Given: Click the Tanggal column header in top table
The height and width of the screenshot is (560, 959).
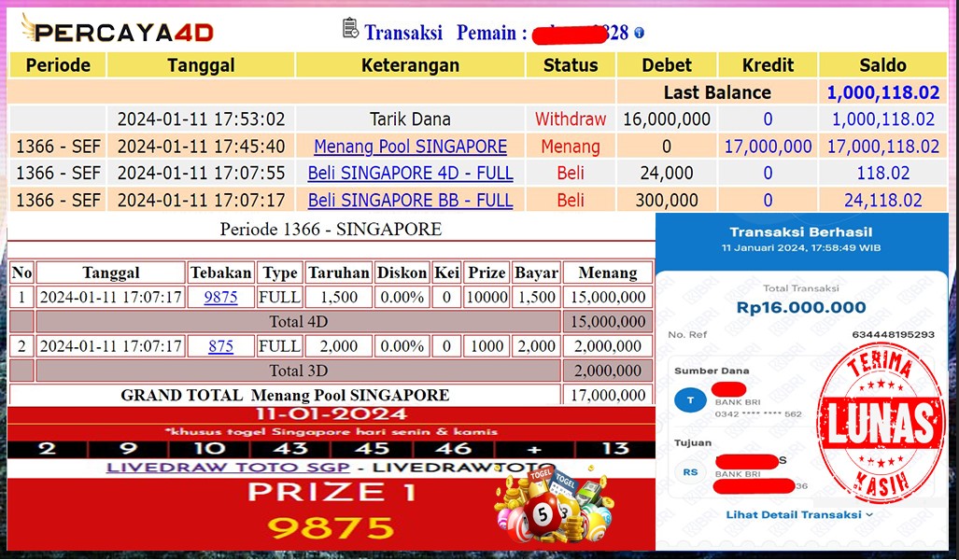Looking at the screenshot, I should 201,65.
